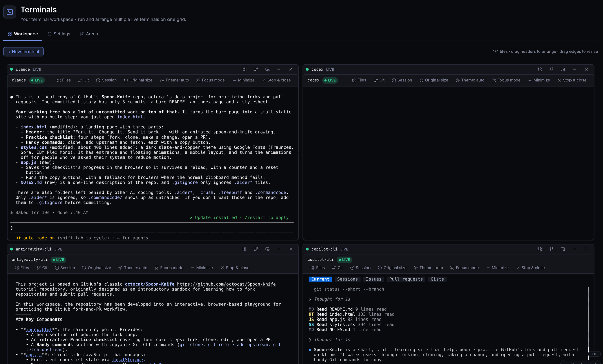The width and height of the screenshot is (603, 364).
Task: Enable Focus mode in codex toolbar
Action: [506, 80]
